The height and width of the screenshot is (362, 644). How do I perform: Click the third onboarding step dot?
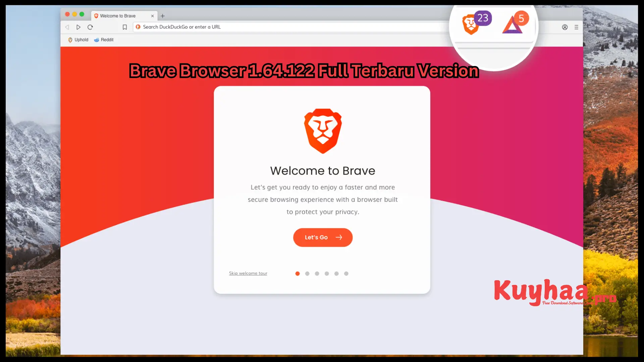pos(317,273)
